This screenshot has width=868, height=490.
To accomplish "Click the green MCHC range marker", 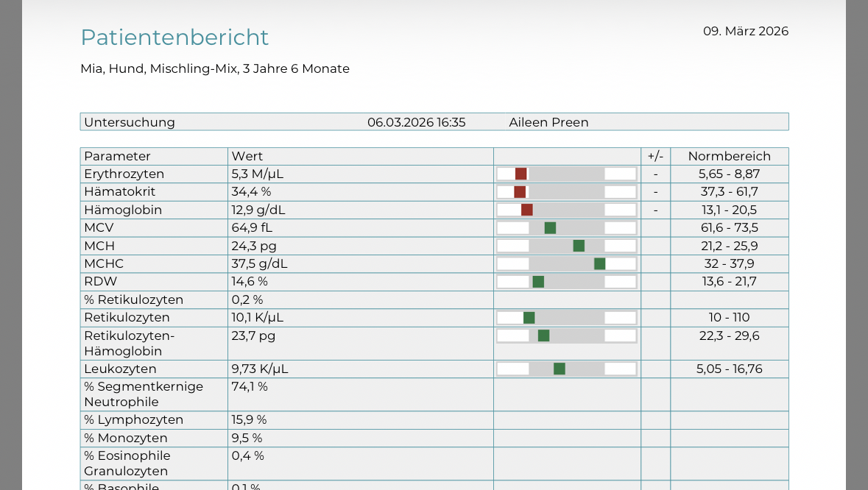I will coord(599,264).
